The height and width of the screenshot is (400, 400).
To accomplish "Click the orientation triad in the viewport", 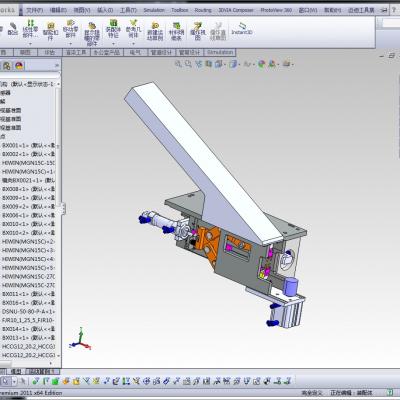I will (x=80, y=339).
